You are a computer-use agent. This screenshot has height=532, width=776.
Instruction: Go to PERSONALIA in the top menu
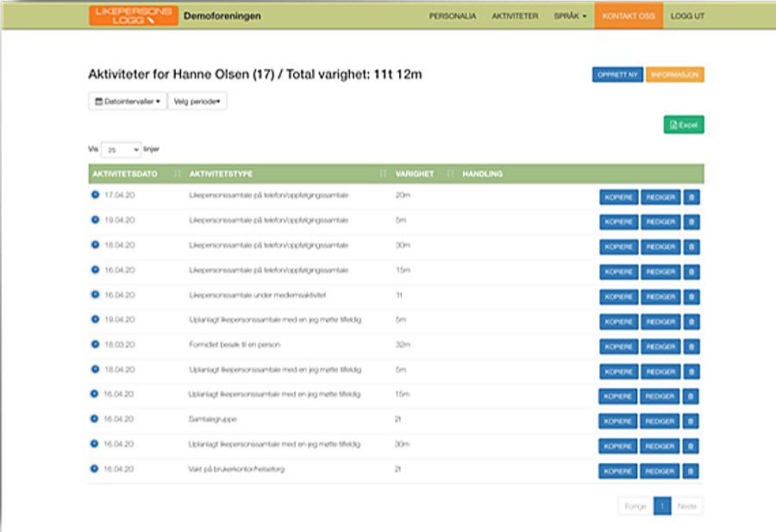tap(453, 16)
